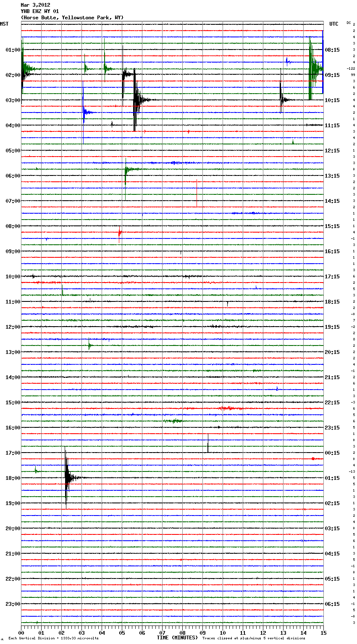The height and width of the screenshot is (644, 357).
Task: Click the '03:00' MST time label
Action: click(13, 100)
